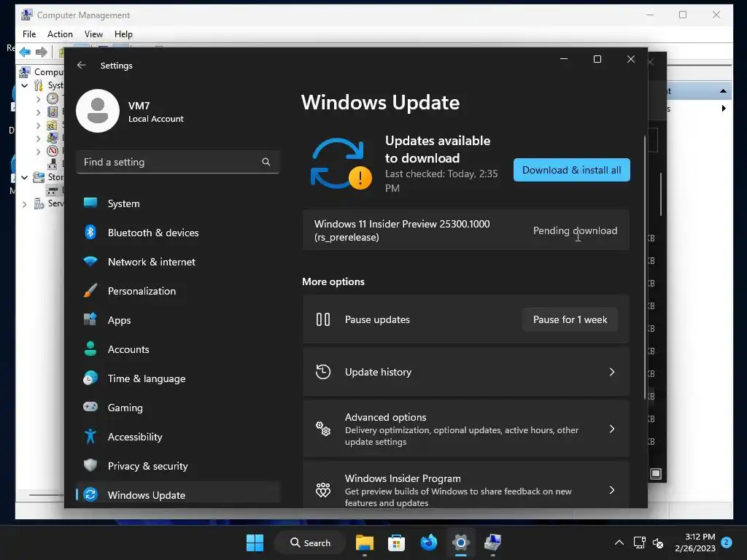Click Computer Management icon in taskbar

click(x=492, y=542)
